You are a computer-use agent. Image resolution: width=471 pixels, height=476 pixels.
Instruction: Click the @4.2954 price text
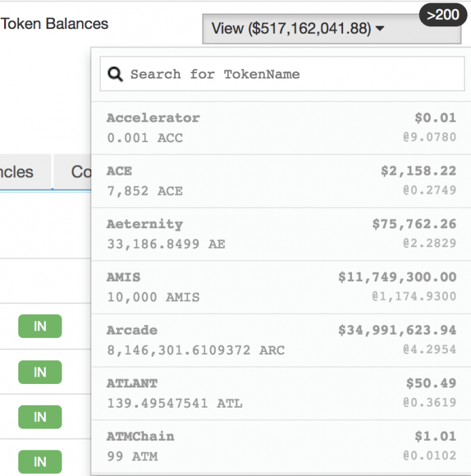click(430, 349)
